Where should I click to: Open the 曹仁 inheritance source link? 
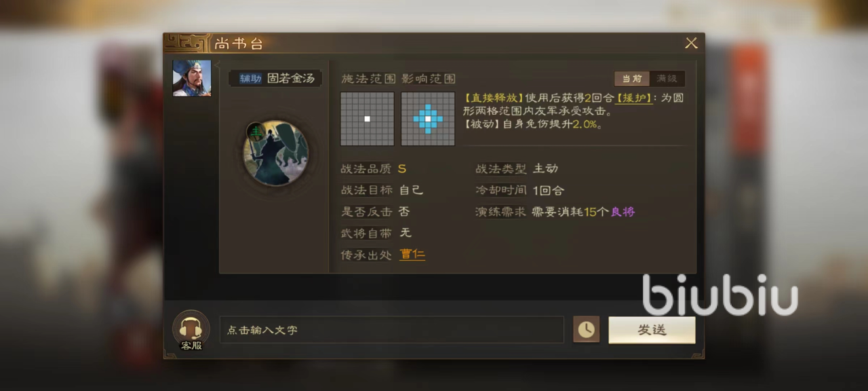412,255
